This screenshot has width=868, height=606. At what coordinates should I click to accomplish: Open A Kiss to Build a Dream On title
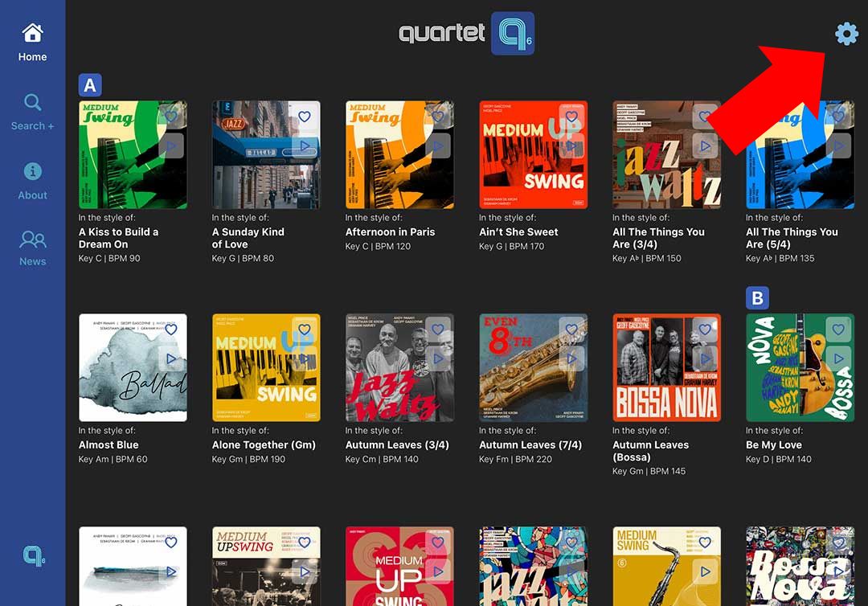(x=118, y=238)
